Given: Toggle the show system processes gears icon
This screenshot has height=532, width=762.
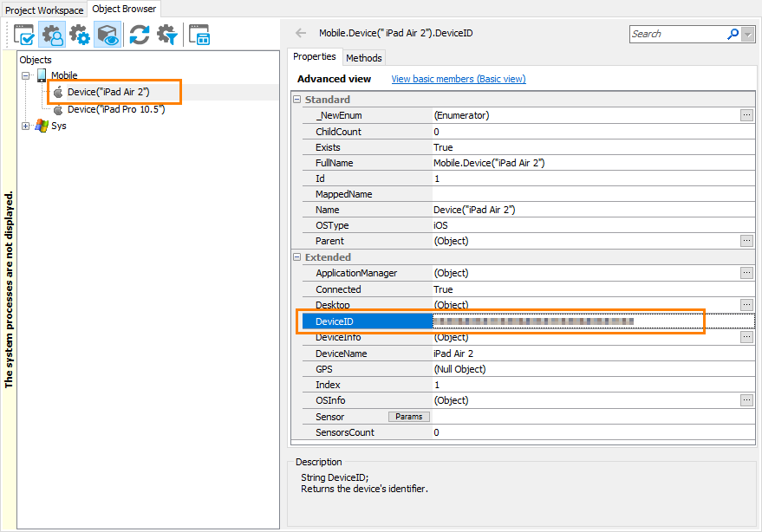Looking at the screenshot, I should coord(80,35).
